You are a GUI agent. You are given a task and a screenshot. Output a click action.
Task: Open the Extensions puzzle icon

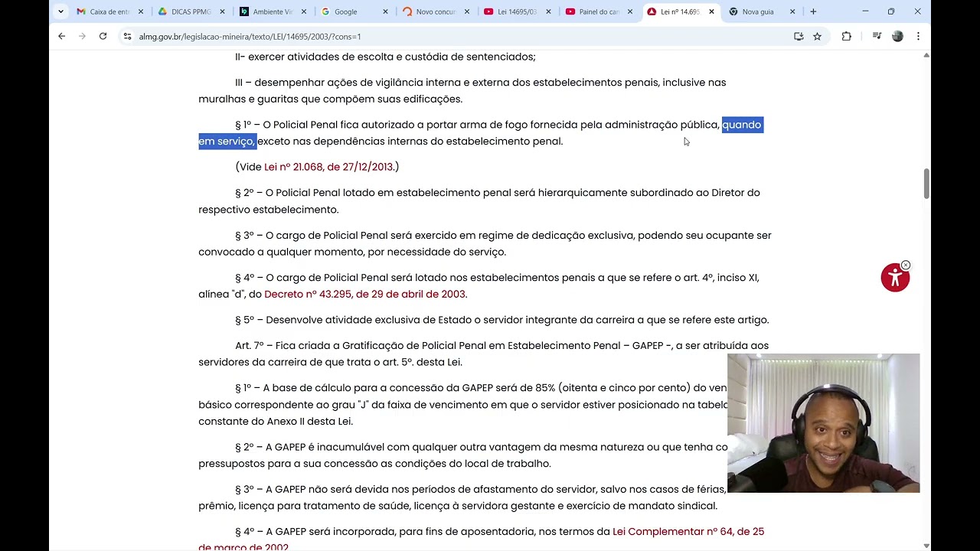pos(846,36)
